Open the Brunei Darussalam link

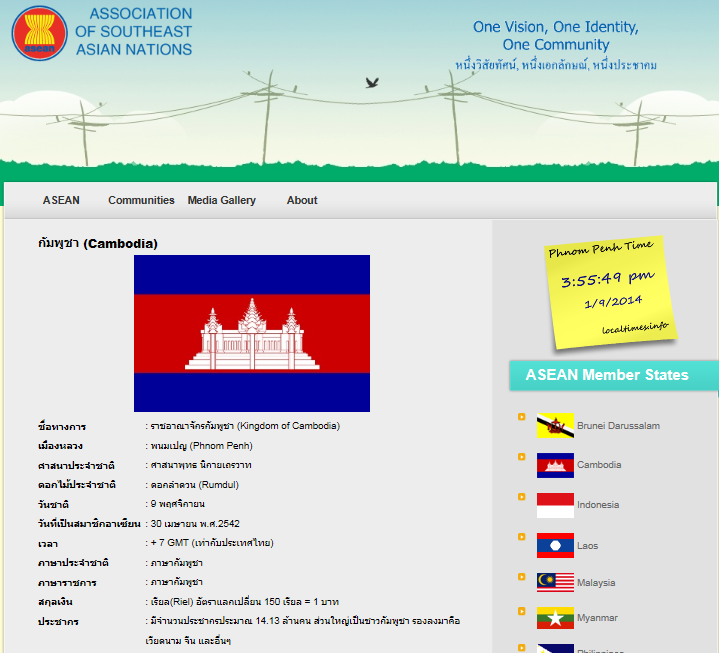618,426
